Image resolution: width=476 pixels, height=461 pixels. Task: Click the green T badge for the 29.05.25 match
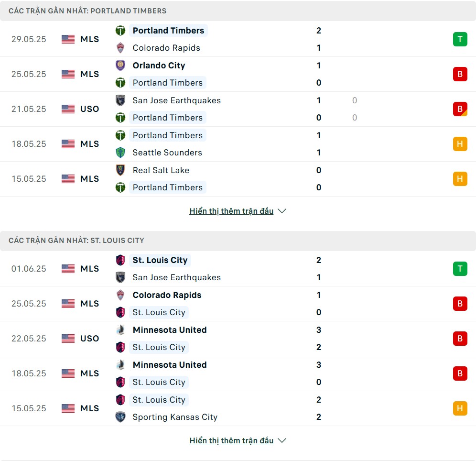pyautogui.click(x=460, y=39)
